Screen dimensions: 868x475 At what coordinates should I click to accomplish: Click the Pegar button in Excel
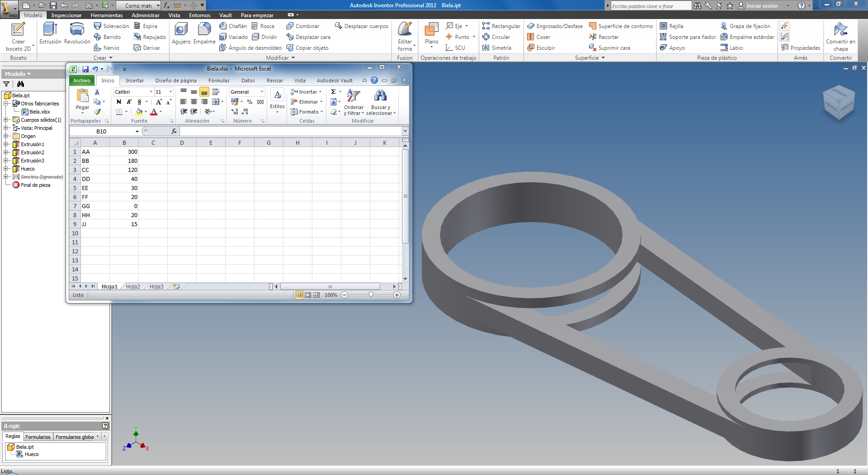click(x=82, y=100)
